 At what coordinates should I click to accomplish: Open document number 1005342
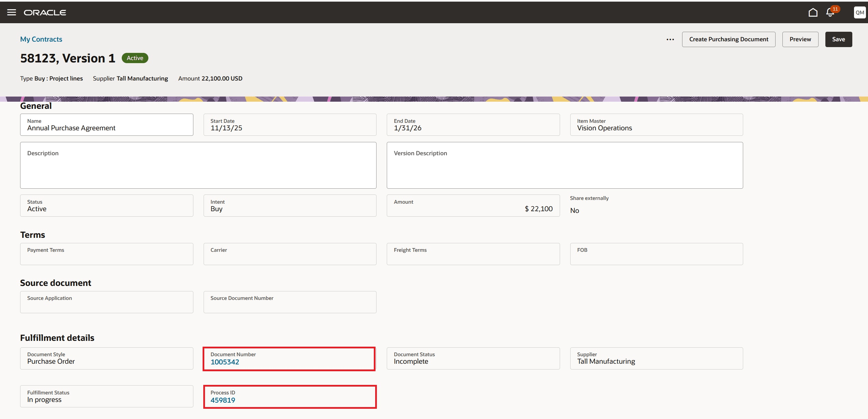pos(225,362)
